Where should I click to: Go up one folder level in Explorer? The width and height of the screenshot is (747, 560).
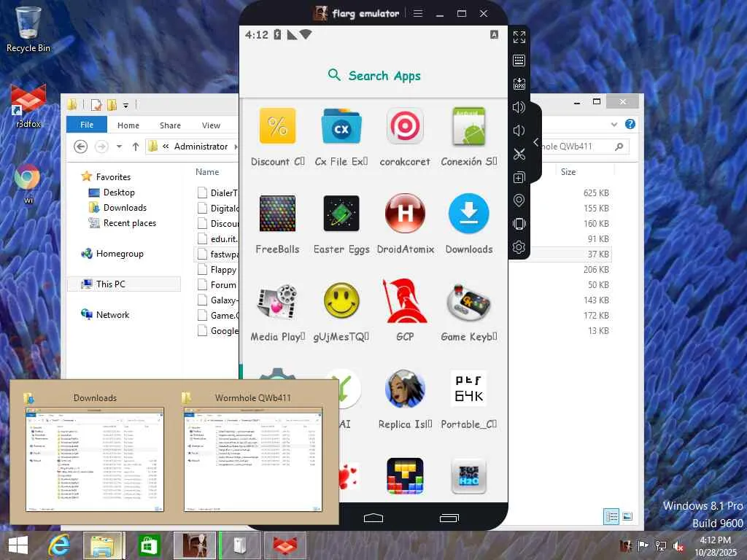pos(136,147)
